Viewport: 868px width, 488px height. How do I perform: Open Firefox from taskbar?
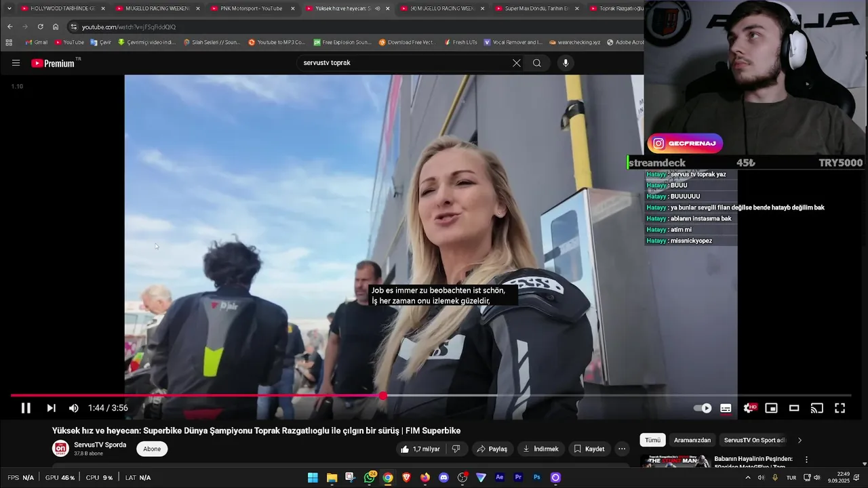pyautogui.click(x=425, y=478)
